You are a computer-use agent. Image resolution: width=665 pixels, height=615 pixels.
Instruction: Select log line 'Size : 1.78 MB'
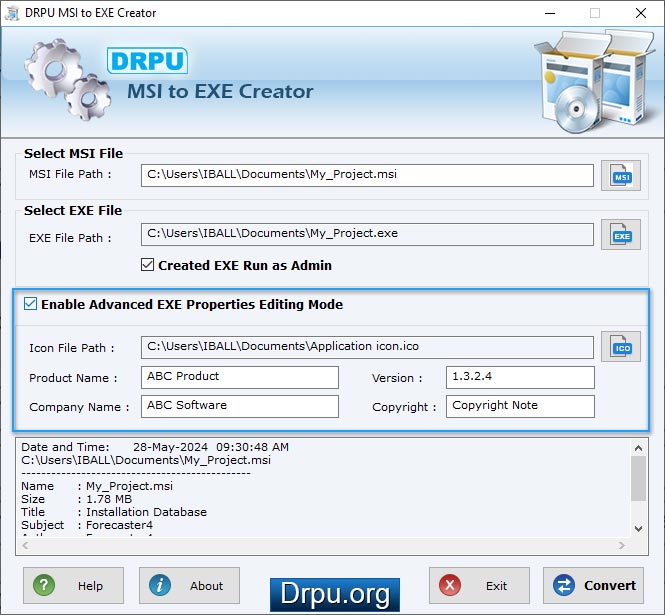click(76, 499)
